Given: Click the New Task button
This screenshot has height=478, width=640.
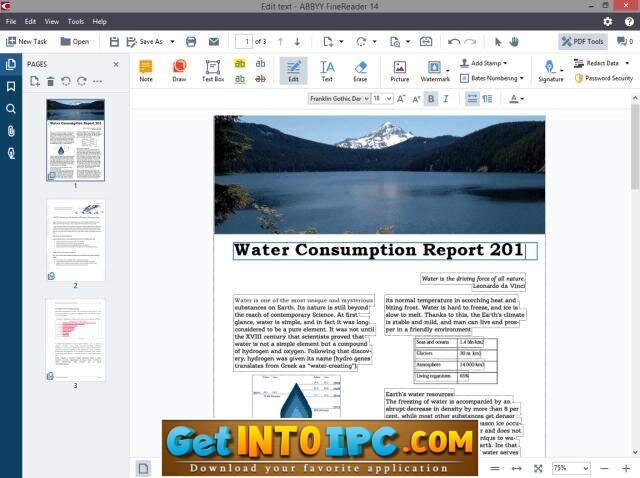Looking at the screenshot, I should point(27,41).
